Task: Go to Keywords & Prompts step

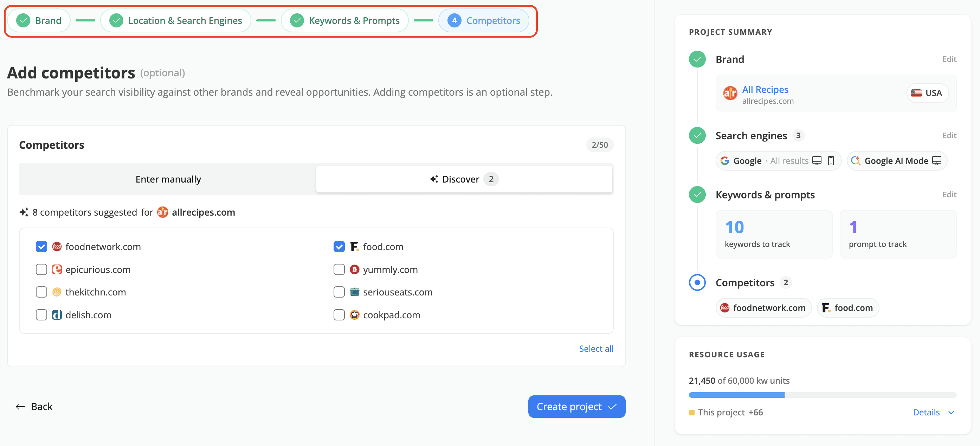Action: tap(345, 20)
